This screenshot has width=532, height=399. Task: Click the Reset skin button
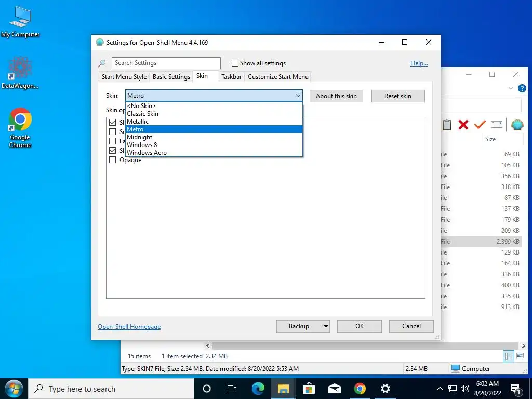pos(398,96)
